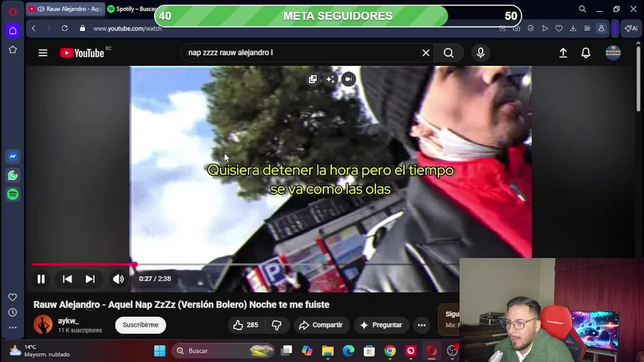
Task: Open Messenger in Opera sidebar
Action: point(13,156)
